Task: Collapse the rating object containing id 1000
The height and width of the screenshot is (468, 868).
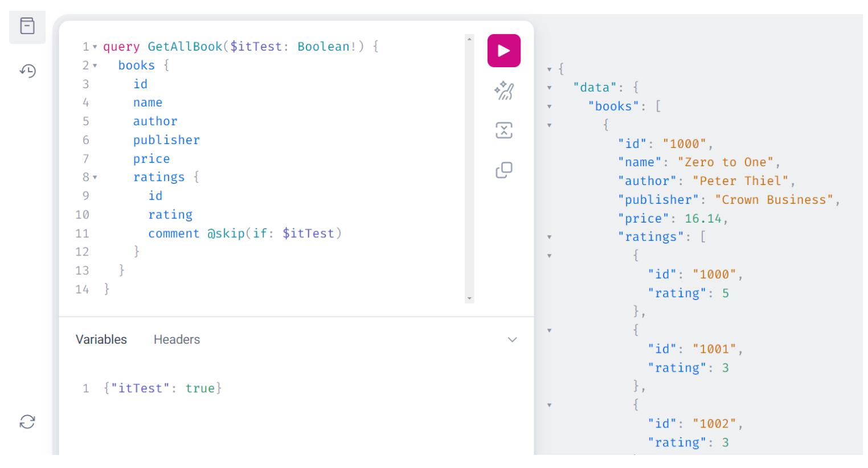Action: point(550,256)
